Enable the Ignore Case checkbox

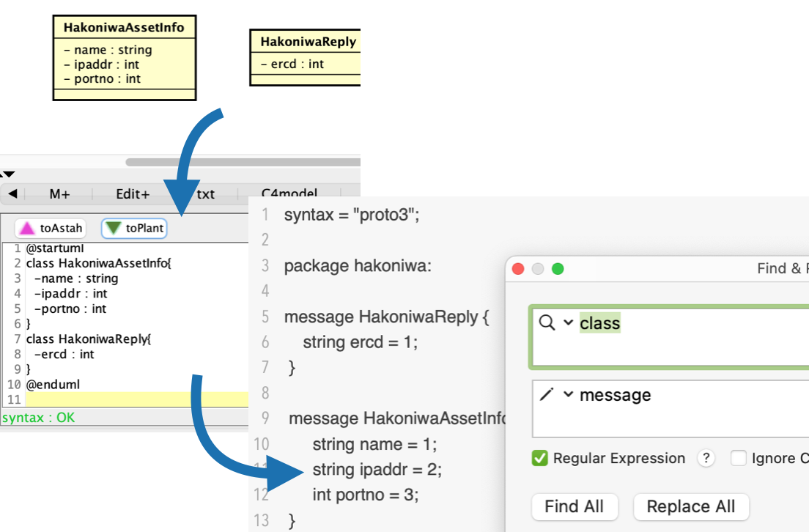pyautogui.click(x=739, y=459)
